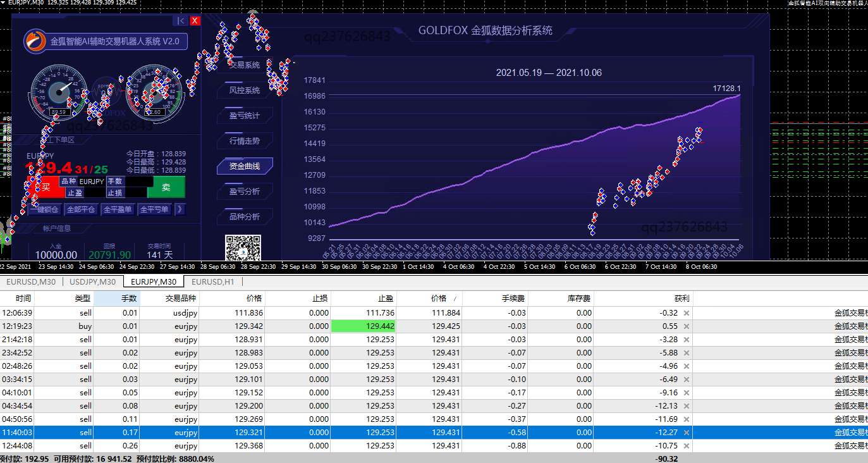Click the 全部平仓 close-all-positions button
Viewport: 868px width, 463px height.
(x=80, y=209)
